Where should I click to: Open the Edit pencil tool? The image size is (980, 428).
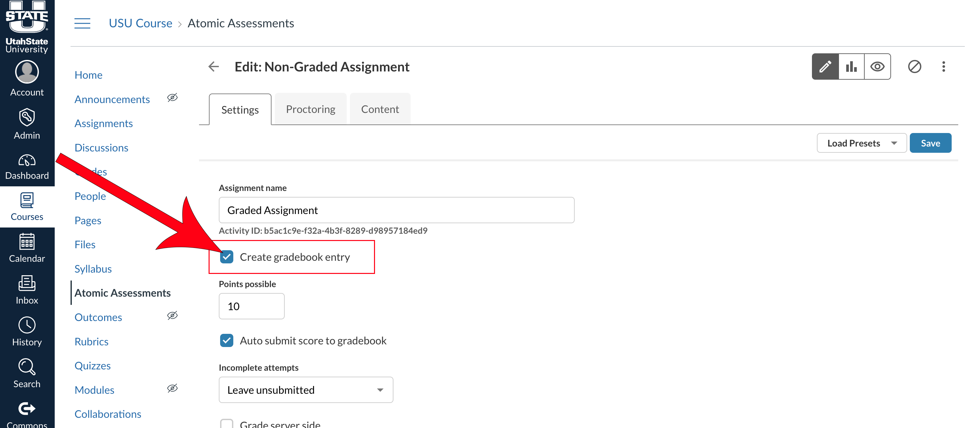point(825,67)
